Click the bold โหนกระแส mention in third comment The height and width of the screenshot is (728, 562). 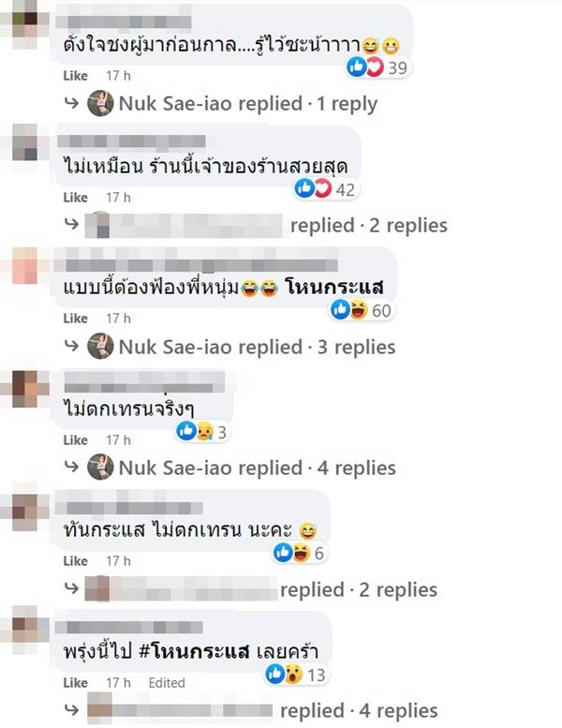(334, 287)
